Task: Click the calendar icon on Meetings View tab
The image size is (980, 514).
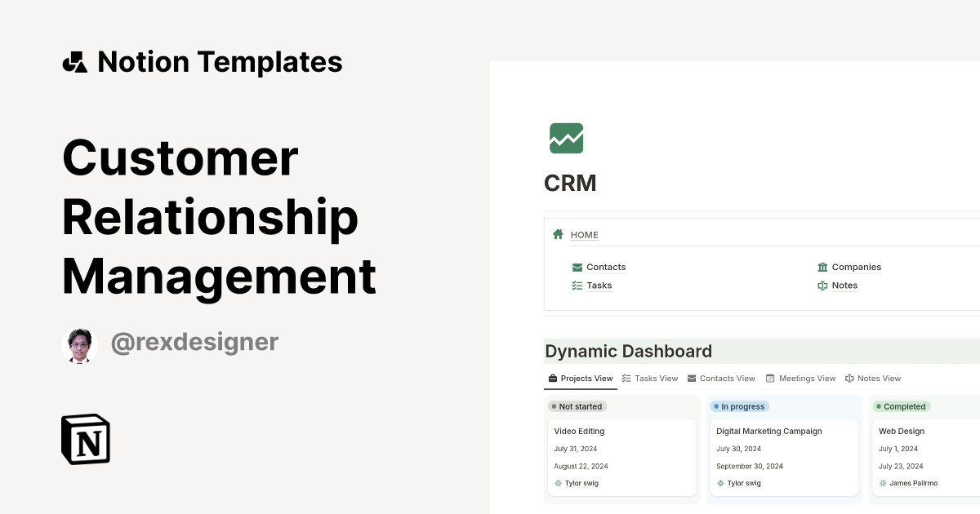Action: point(768,378)
